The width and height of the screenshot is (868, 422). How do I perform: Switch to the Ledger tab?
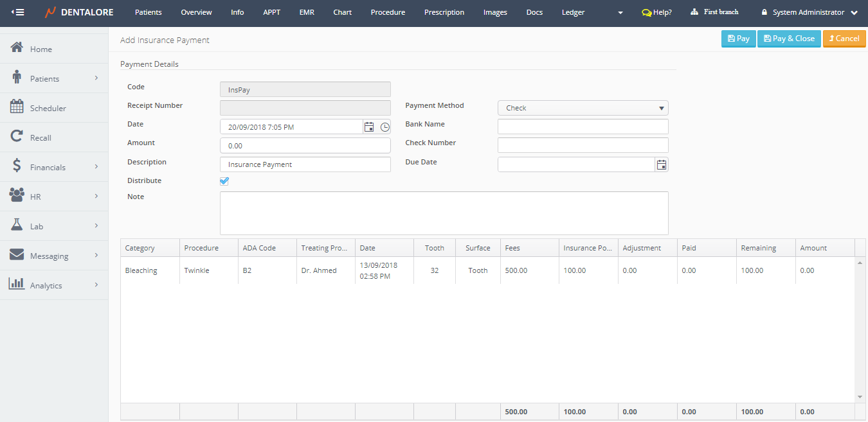coord(573,12)
